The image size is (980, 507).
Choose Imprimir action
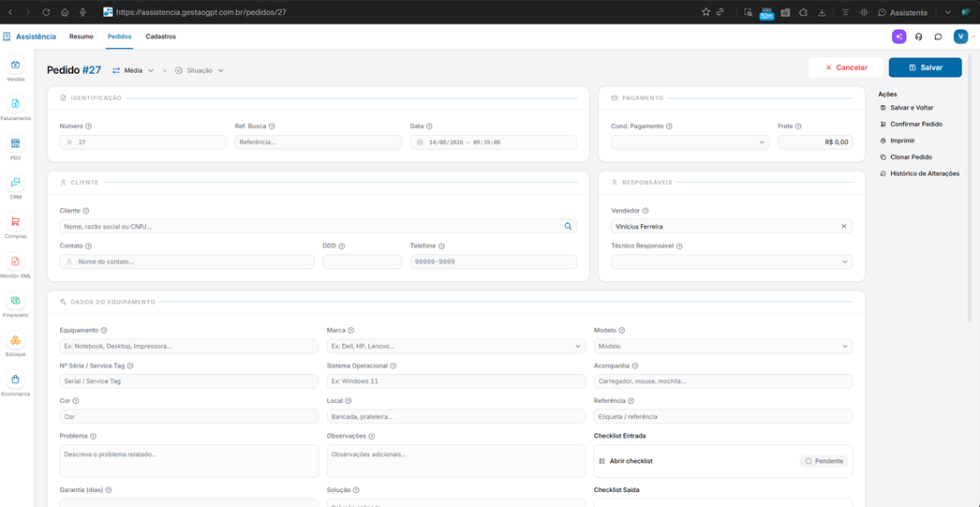(897, 141)
